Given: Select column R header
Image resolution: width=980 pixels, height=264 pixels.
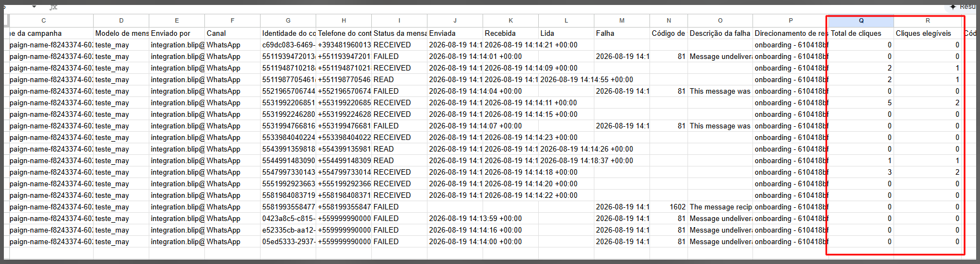Looking at the screenshot, I should [x=927, y=20].
